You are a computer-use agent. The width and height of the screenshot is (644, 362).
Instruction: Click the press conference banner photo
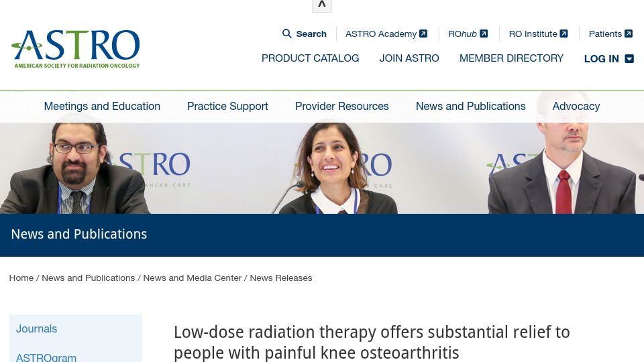[x=322, y=168]
